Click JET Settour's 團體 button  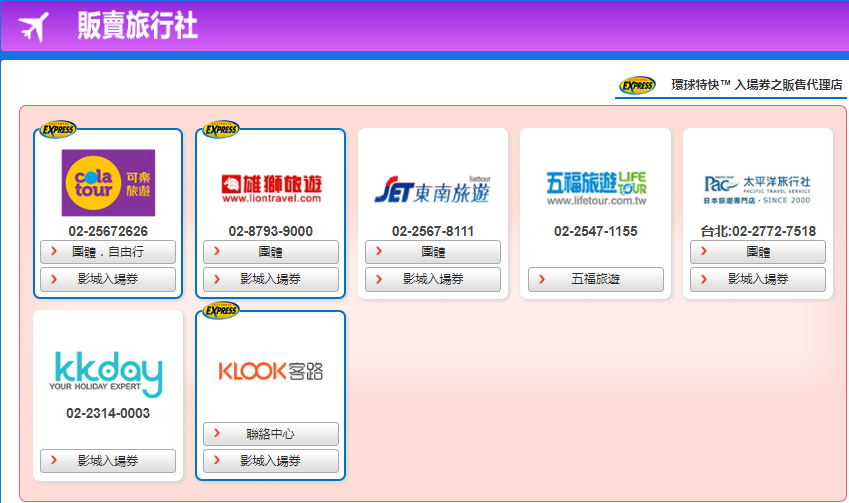click(433, 252)
